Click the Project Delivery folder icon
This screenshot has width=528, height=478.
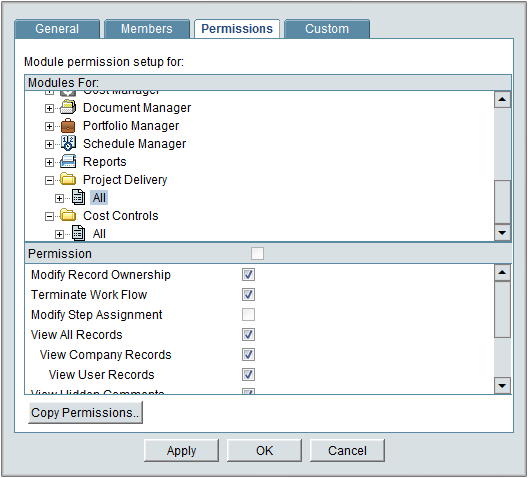pos(68,179)
